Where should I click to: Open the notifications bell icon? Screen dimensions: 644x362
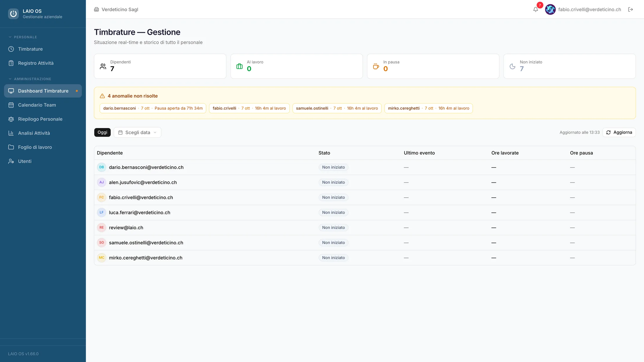click(535, 9)
